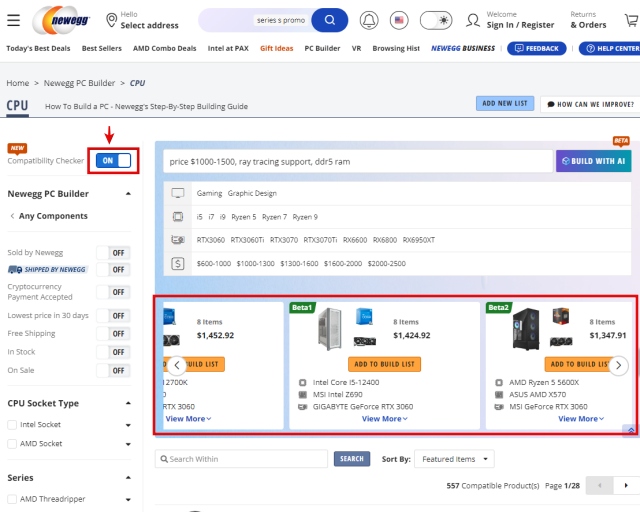This screenshot has height=512, width=640.
Task: Go to the Newegg logo homepage
Action: 61,20
